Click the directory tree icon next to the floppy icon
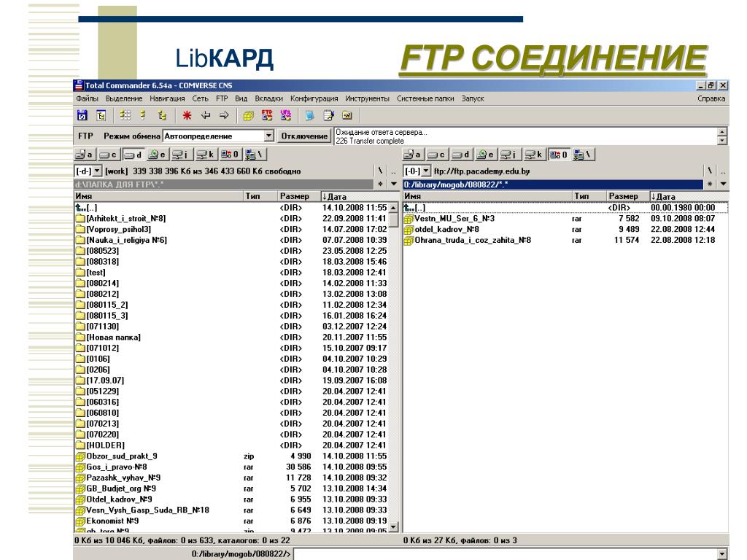Image resolution: width=747 pixels, height=560 pixels. tap(101, 115)
